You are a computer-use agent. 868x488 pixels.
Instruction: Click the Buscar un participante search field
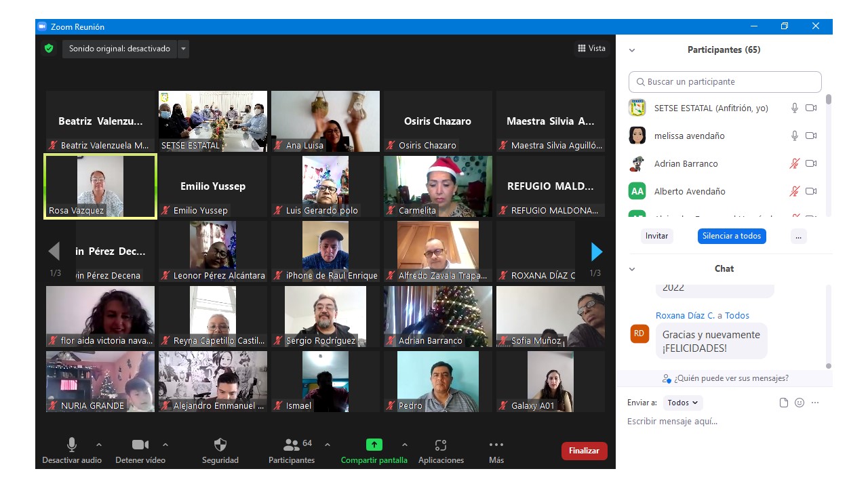pos(725,82)
